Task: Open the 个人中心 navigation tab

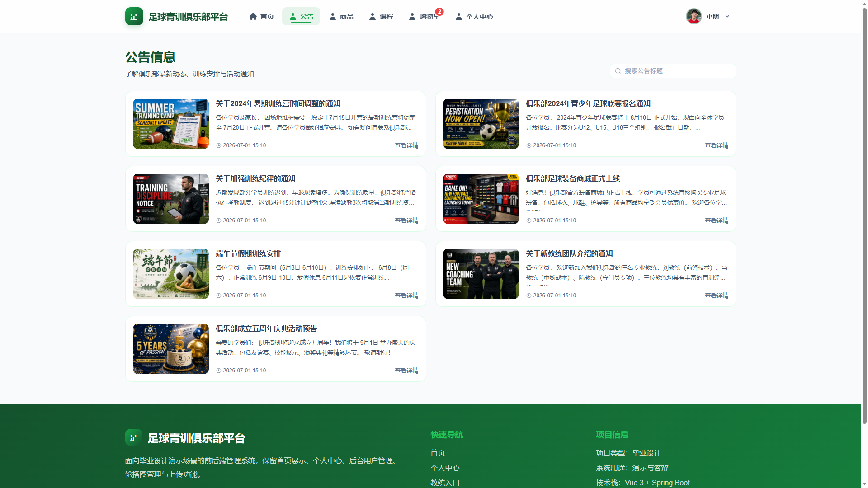Action: [474, 16]
